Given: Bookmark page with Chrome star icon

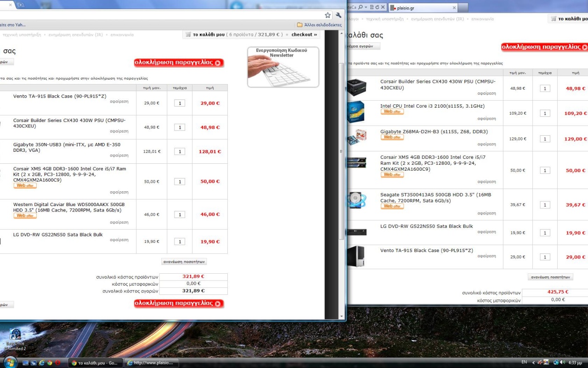Looking at the screenshot, I should point(328,15).
